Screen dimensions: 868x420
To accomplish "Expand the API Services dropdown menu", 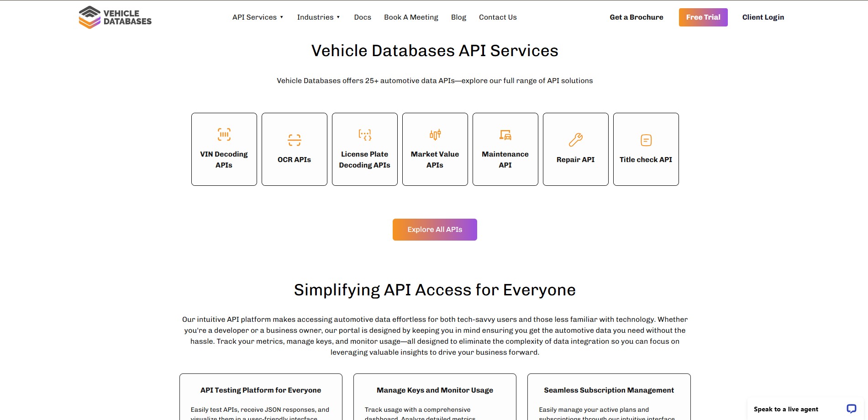I will [x=258, y=17].
